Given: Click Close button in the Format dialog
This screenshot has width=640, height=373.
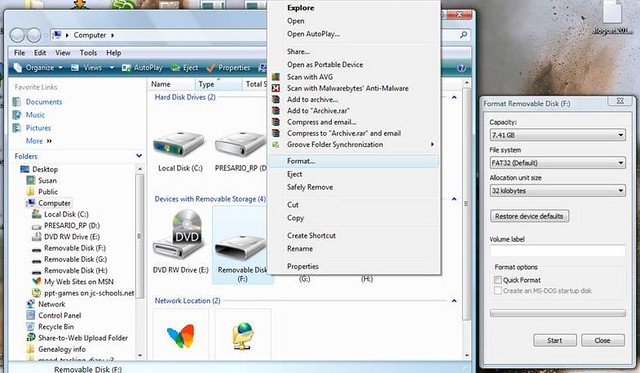Looking at the screenshot, I should (602, 340).
